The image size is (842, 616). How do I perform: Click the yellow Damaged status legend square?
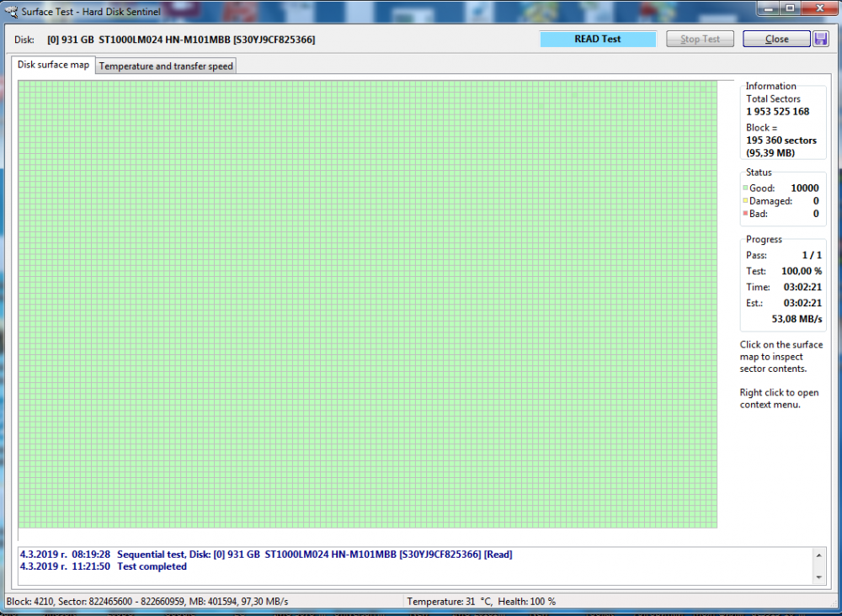click(x=745, y=201)
